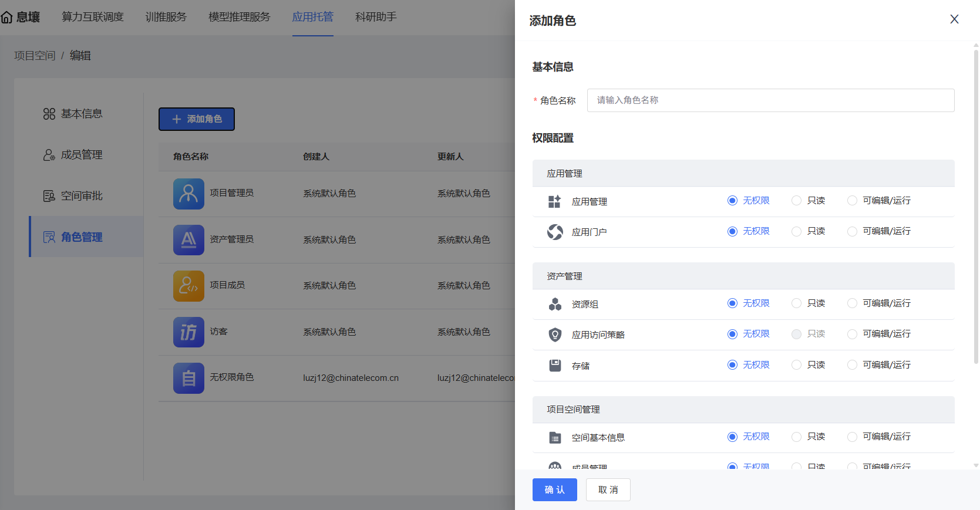Click the 角色名称 input field
The width and height of the screenshot is (980, 510).
click(770, 100)
